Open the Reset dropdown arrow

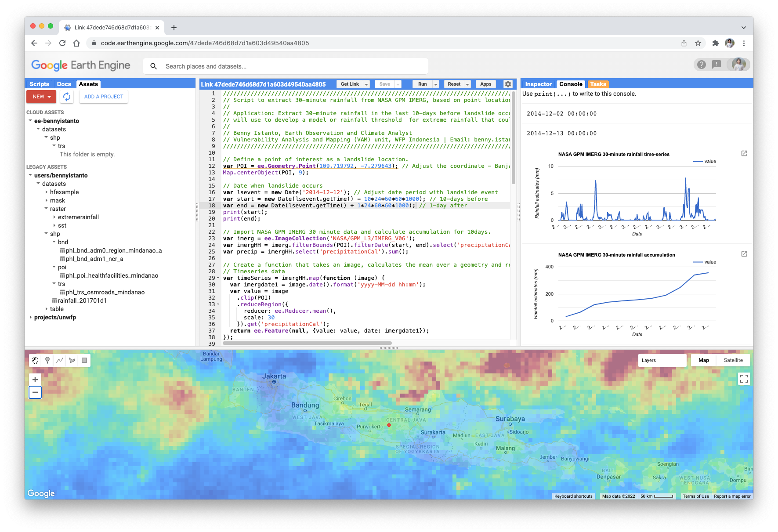pos(467,84)
